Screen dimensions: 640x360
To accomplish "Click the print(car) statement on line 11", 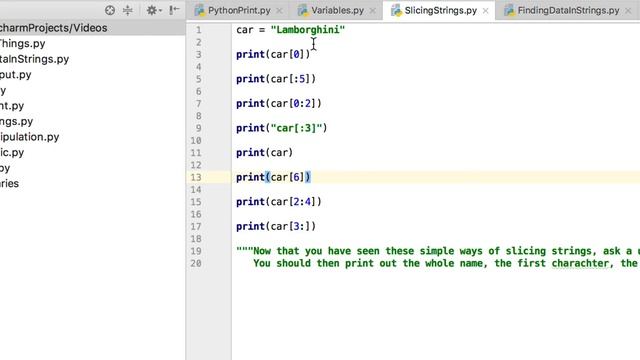I will (x=264, y=153).
